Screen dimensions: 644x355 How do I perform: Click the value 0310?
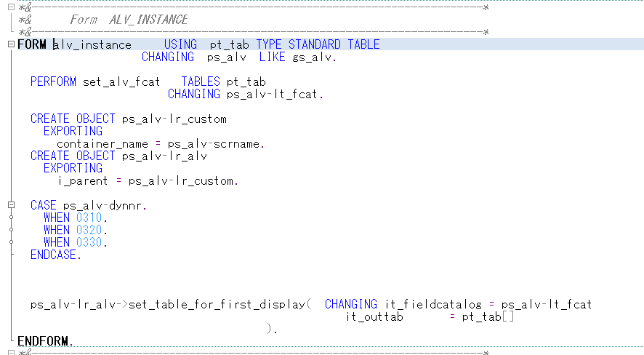89,217
